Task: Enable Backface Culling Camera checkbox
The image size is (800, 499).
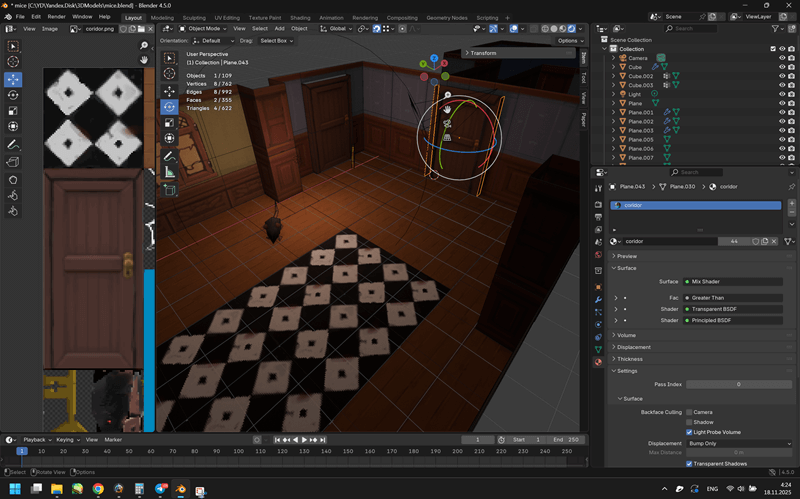Action: tap(689, 412)
